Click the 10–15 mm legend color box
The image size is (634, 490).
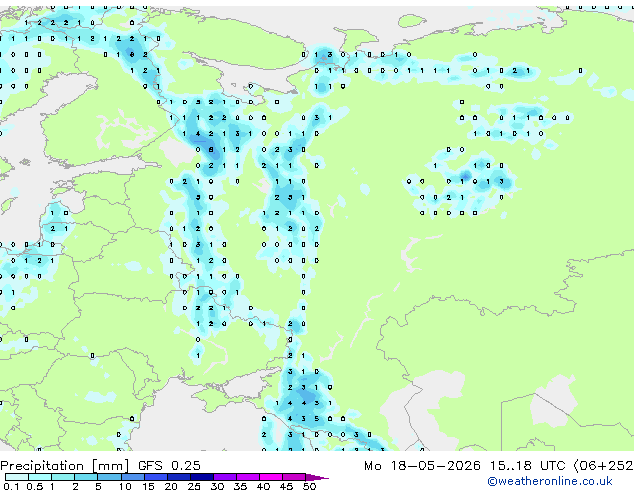pos(133,477)
